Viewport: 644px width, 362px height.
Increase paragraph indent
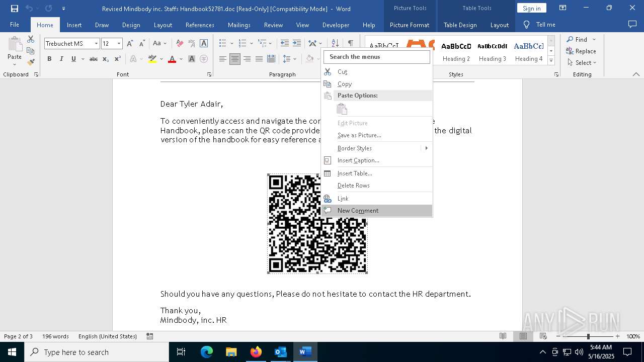tap(297, 44)
